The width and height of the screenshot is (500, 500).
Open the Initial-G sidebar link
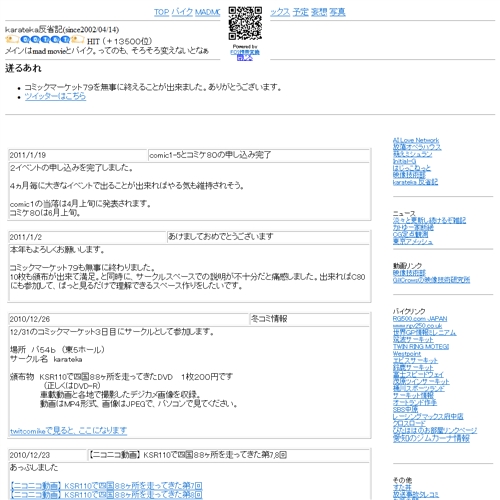coord(404,161)
